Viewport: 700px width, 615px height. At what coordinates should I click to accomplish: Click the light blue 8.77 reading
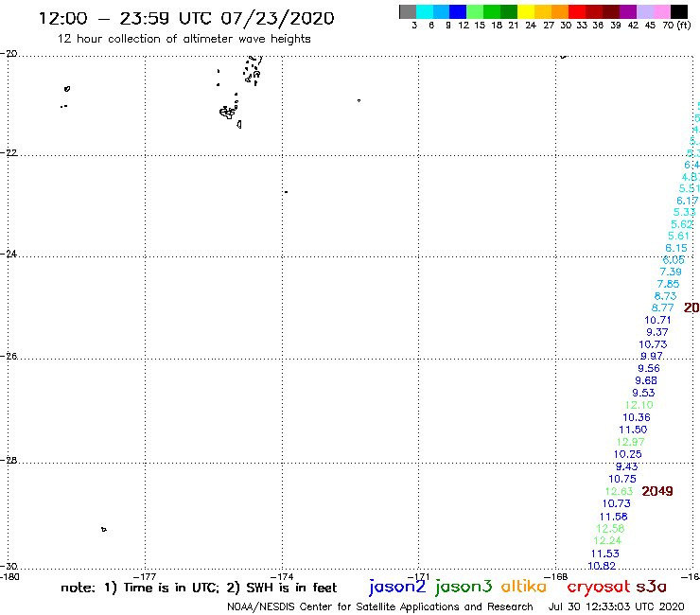click(662, 307)
